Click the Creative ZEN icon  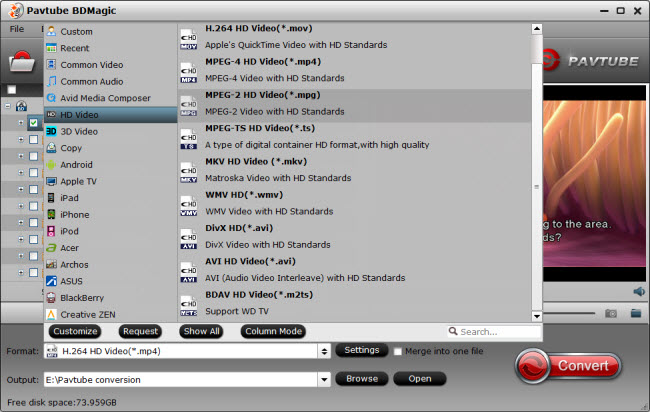pyautogui.click(x=51, y=315)
